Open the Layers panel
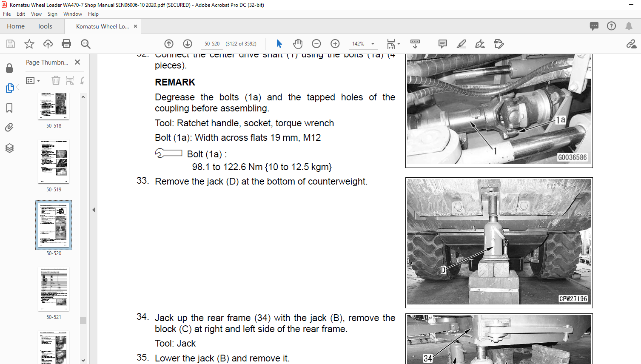Image resolution: width=641 pixels, height=364 pixels. click(x=9, y=148)
